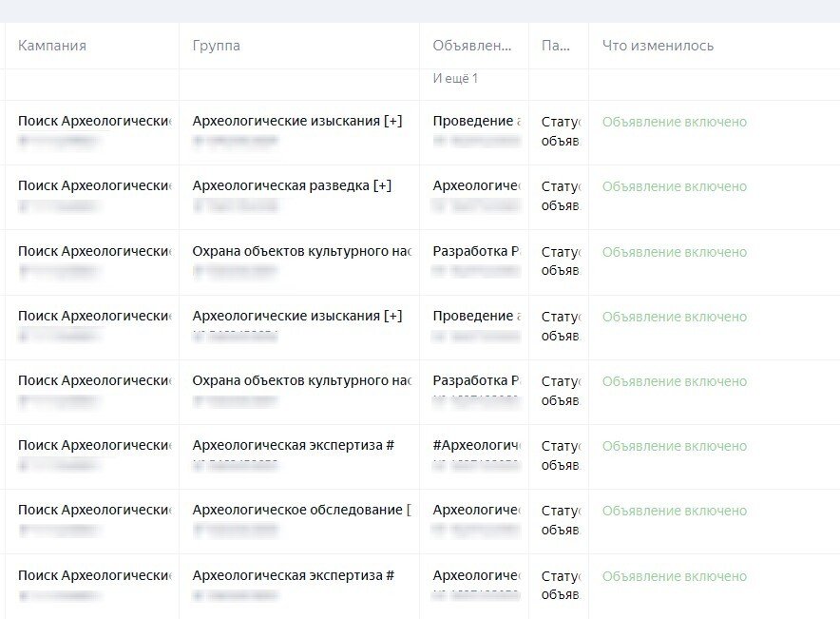Click the Группа column header

tap(216, 46)
